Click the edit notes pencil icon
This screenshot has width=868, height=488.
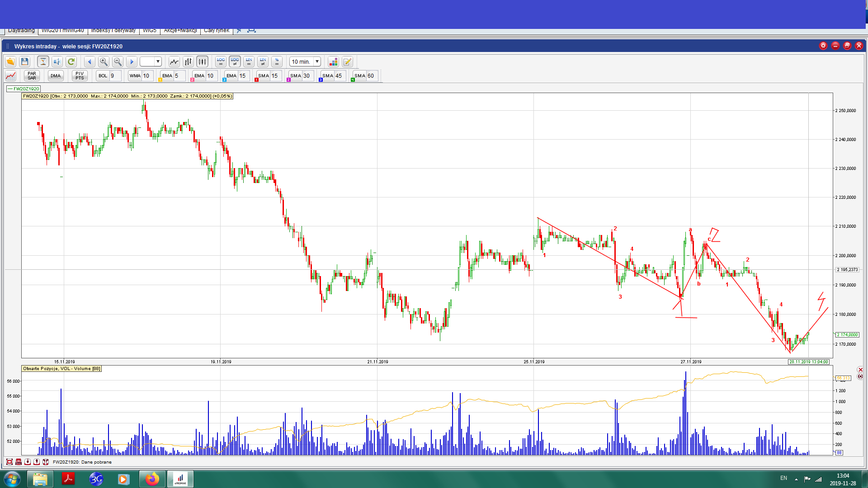click(x=347, y=62)
